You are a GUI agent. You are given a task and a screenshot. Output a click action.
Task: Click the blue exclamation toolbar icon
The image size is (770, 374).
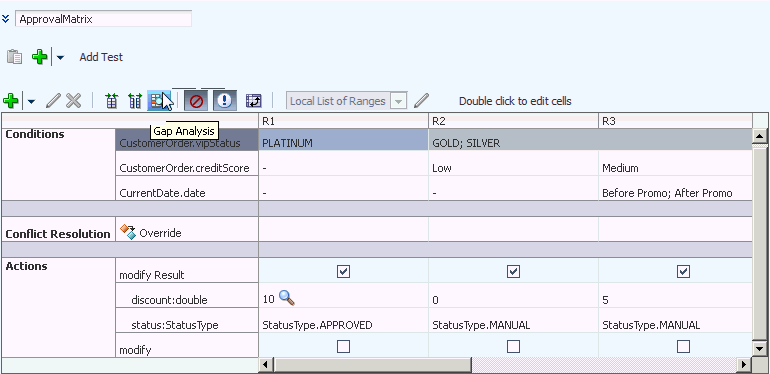224,101
